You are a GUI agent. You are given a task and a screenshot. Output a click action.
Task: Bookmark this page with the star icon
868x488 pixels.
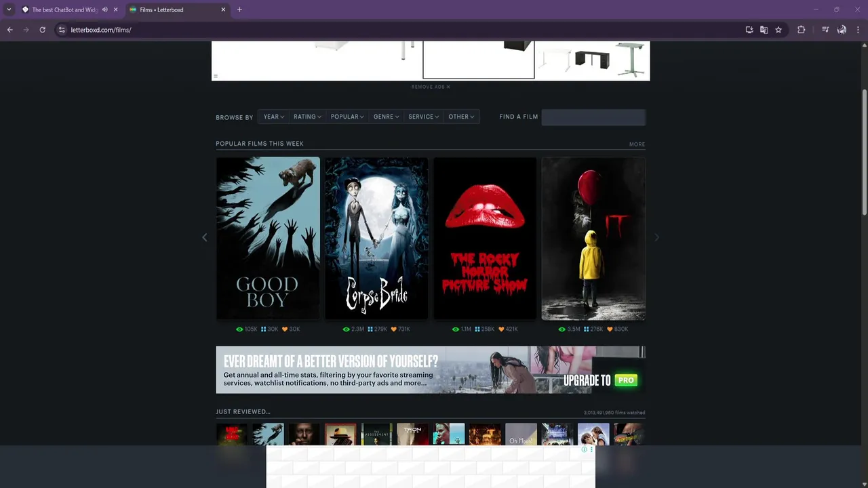[x=778, y=30]
